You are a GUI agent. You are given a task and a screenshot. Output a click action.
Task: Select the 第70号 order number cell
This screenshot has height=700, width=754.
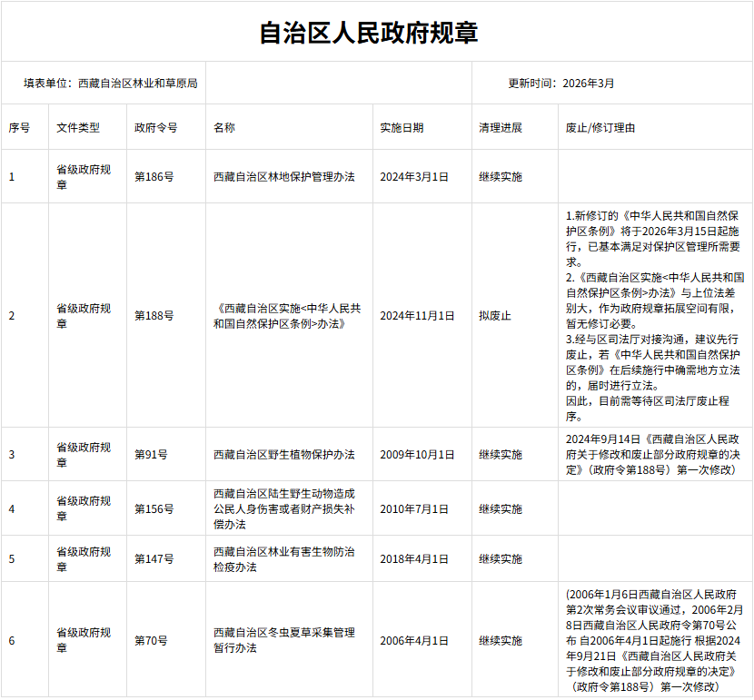coord(152,640)
